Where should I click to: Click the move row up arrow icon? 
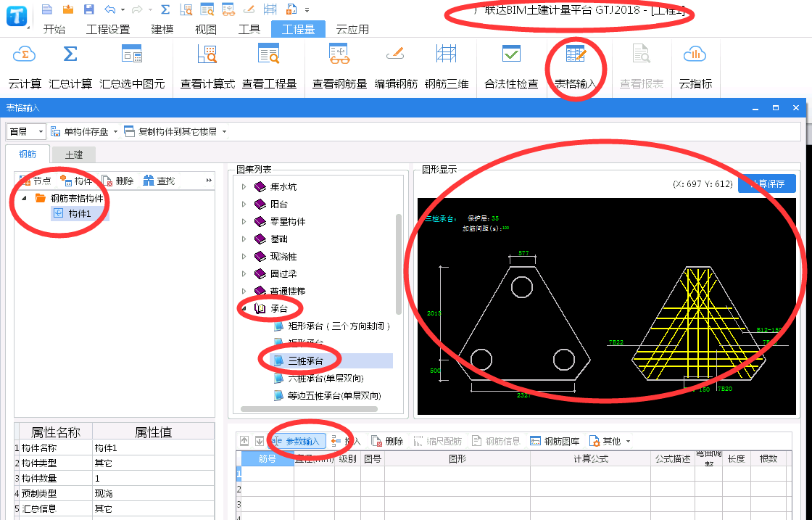click(x=244, y=441)
